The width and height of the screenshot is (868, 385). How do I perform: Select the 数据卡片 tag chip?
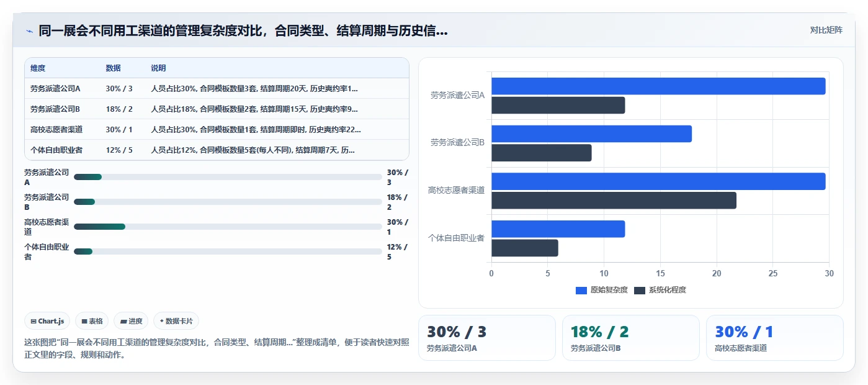pos(176,321)
